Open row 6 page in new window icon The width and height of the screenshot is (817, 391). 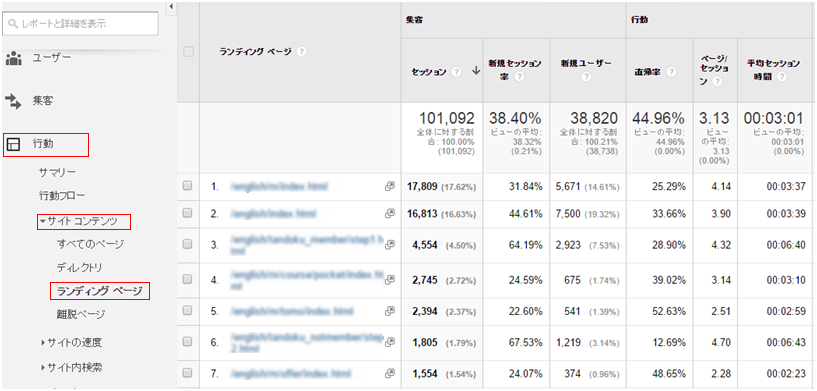tap(389, 343)
